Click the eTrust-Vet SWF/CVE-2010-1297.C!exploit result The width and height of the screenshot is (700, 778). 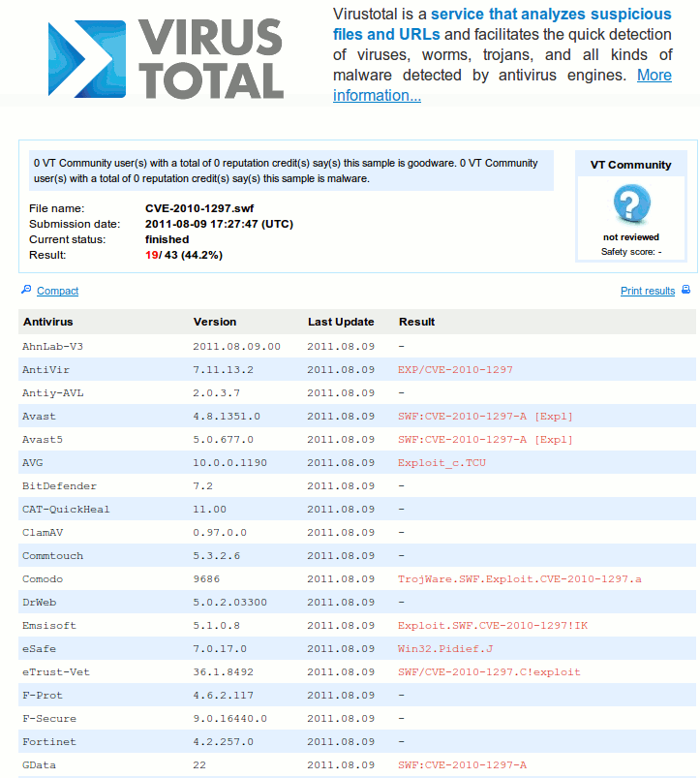[x=502, y=672]
